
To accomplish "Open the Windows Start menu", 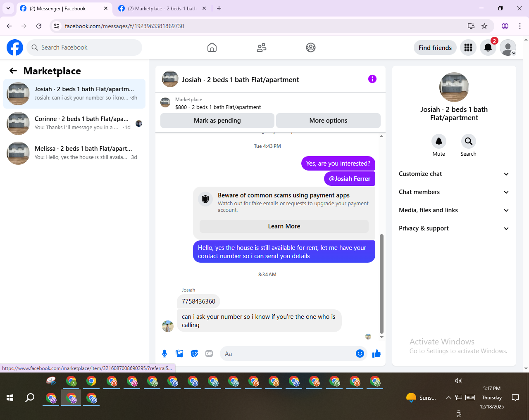I will click(10, 398).
